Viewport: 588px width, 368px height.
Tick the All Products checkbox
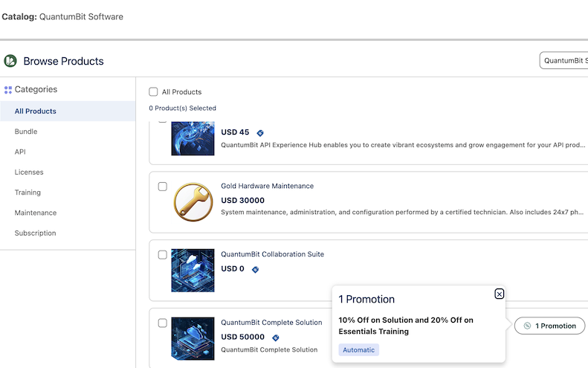tap(153, 92)
